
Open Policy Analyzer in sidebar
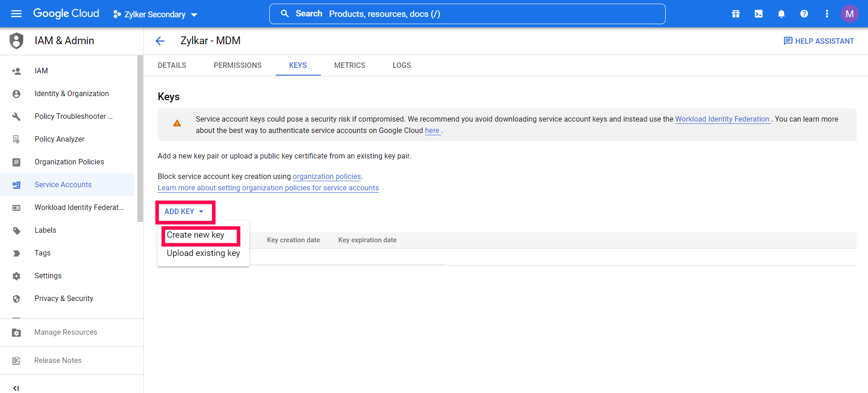[67, 139]
